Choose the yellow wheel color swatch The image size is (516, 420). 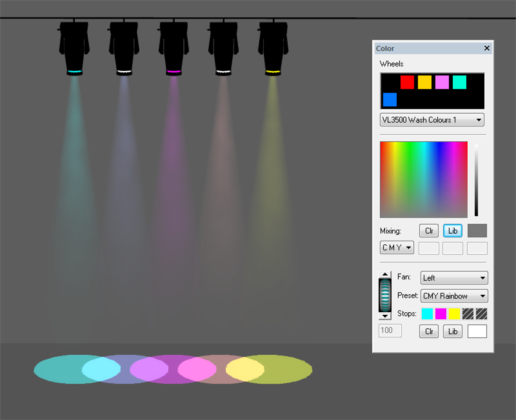coord(424,82)
